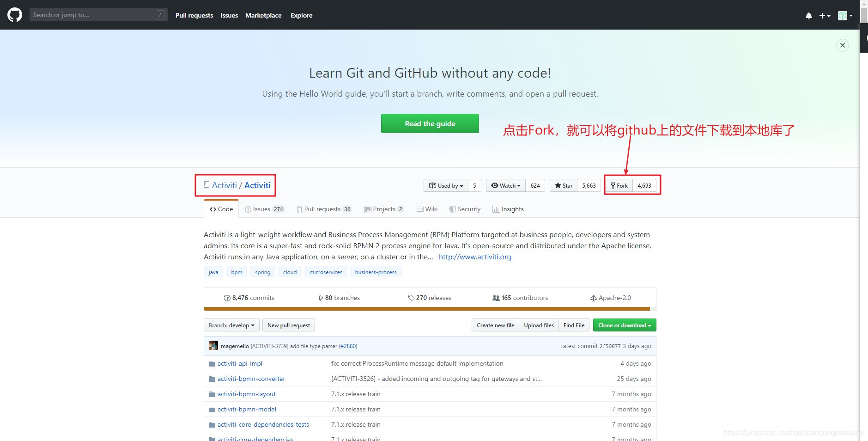The width and height of the screenshot is (868, 441).
Task: Click the Search or jump to field
Action: pyautogui.click(x=98, y=15)
